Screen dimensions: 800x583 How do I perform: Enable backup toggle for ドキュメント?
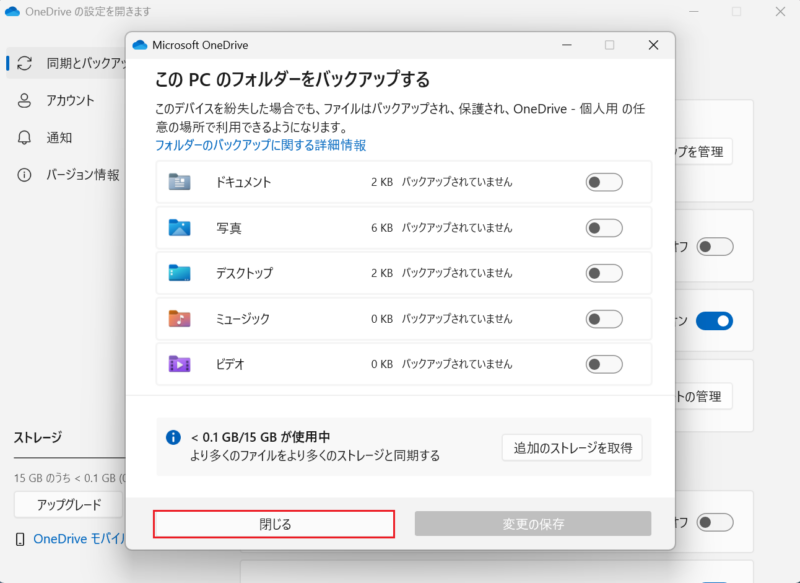[604, 182]
